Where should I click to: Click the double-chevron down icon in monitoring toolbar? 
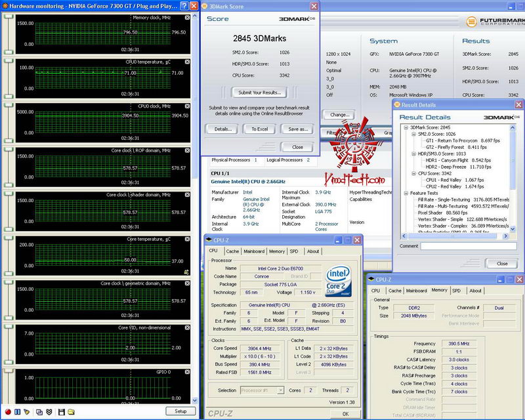[49, 411]
